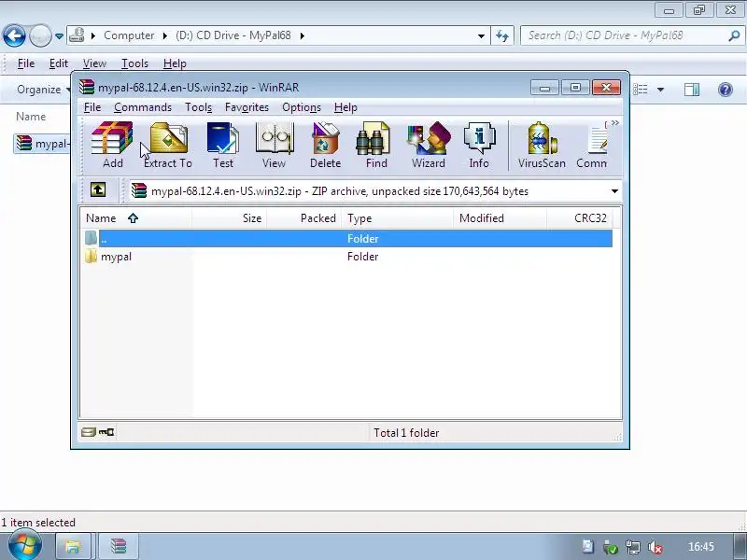Open the Find binoculars tool
This screenshot has width=747, height=560.
pos(376,145)
